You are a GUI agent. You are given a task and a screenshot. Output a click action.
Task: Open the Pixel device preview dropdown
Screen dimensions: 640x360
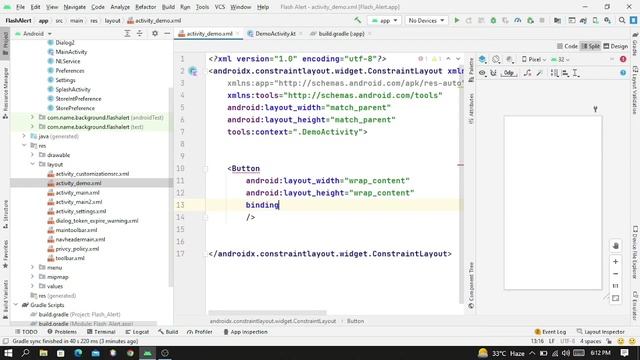534,60
